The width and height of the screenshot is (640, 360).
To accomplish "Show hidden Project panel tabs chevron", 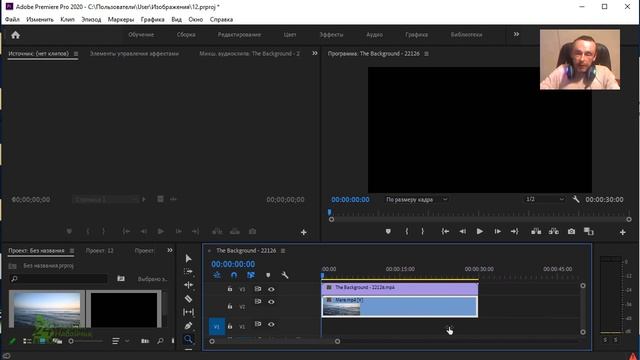I will [x=170, y=250].
